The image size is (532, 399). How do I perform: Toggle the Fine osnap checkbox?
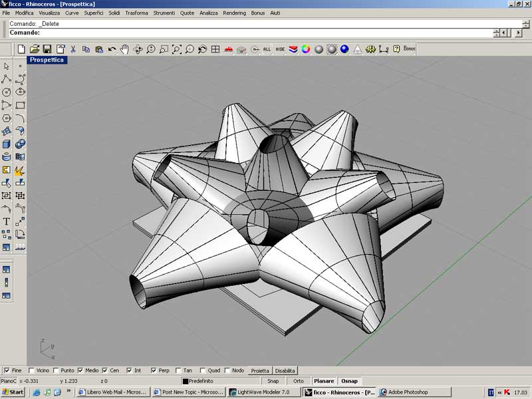[x=7, y=370]
